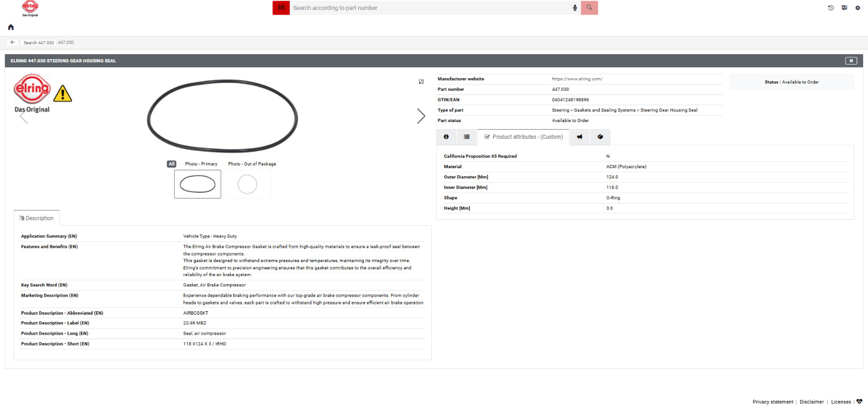Open search history
This screenshot has width=868, height=409.
[x=831, y=8]
